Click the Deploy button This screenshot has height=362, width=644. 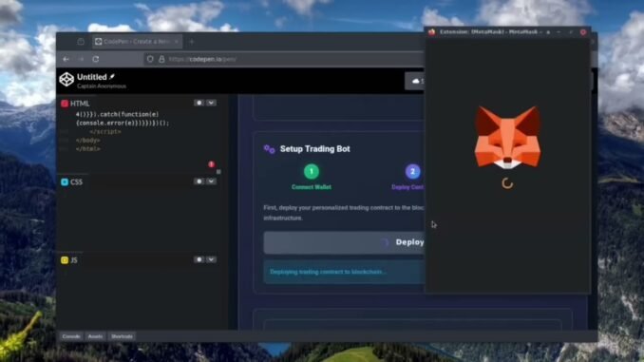coord(344,242)
